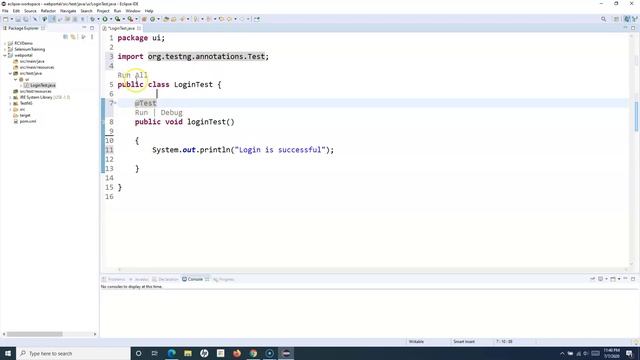This screenshot has height=360, width=640.
Task: Collapse the src/test/java folder
Action: pyautogui.click(x=10, y=73)
